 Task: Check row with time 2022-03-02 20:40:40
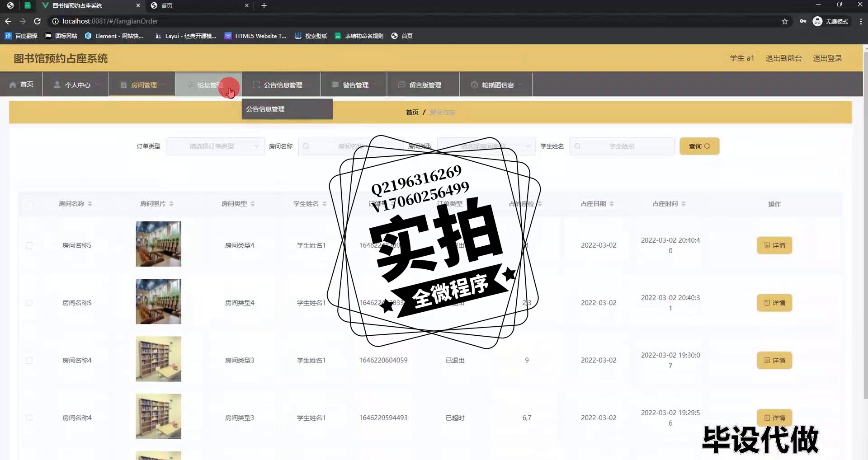[x=29, y=245]
